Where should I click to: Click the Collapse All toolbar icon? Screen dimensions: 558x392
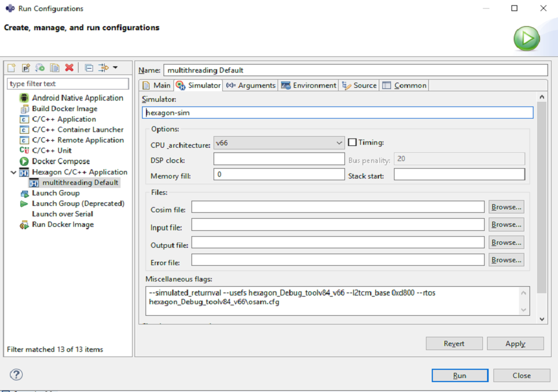89,67
